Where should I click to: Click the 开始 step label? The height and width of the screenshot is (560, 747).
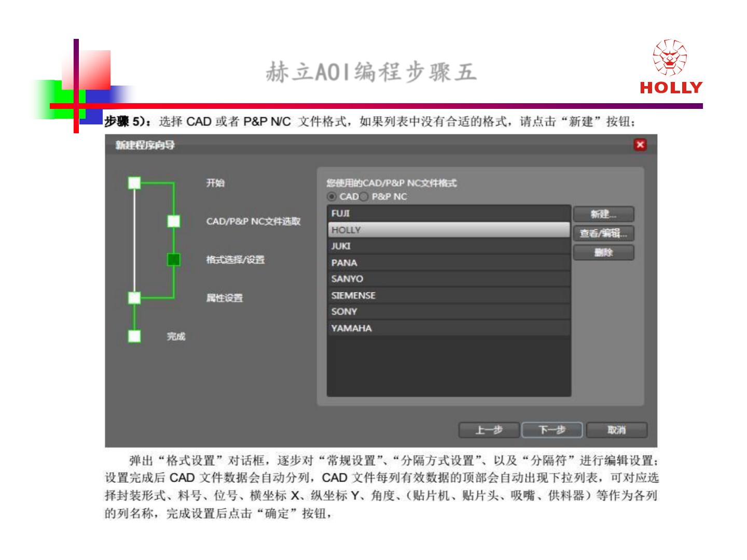(x=215, y=183)
